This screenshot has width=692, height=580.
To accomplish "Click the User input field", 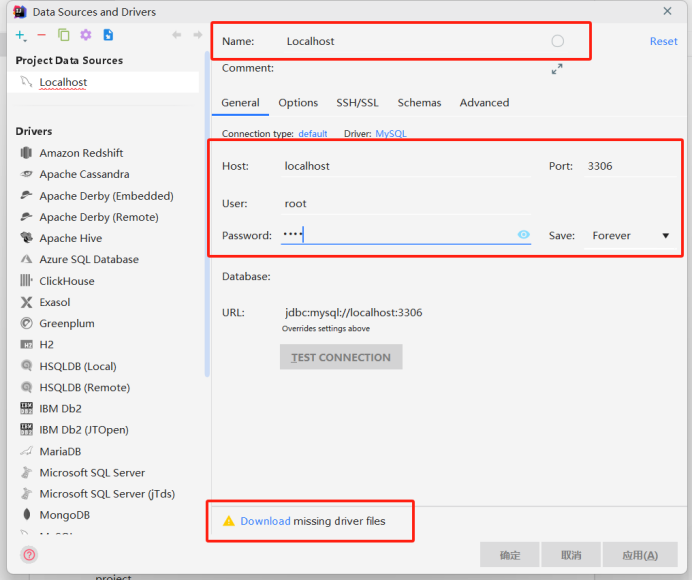I will tap(406, 203).
